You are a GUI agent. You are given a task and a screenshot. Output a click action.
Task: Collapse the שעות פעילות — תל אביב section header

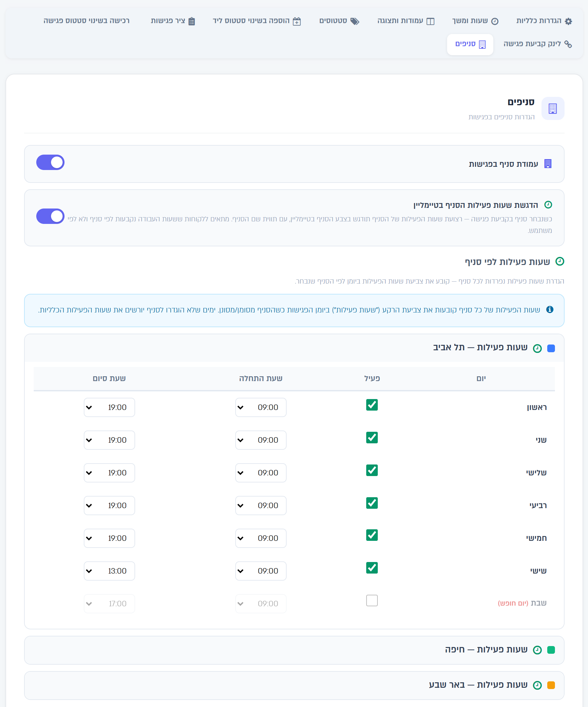294,348
